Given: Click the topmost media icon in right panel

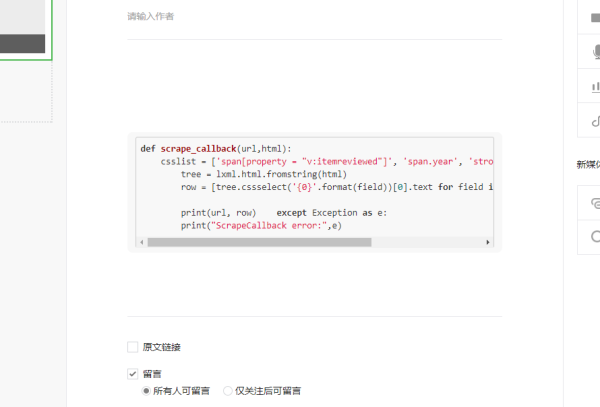Looking at the screenshot, I should [x=595, y=17].
